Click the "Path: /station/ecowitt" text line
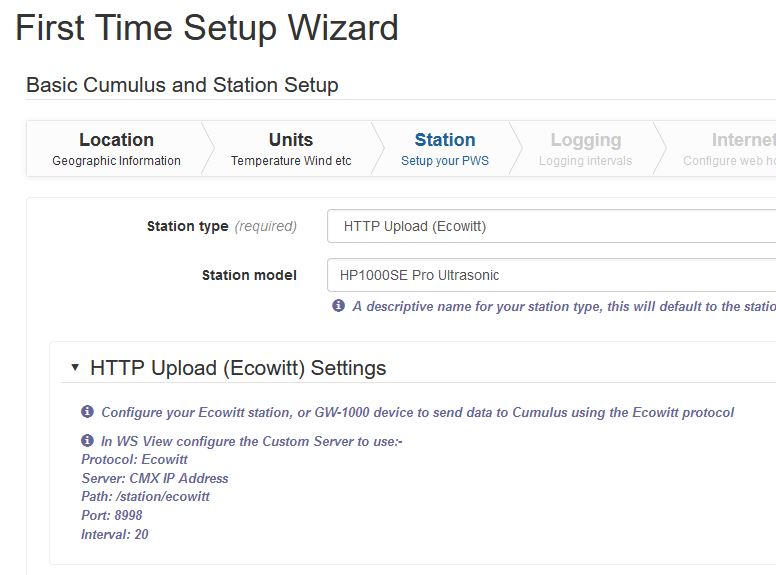The width and height of the screenshot is (776, 575). click(145, 497)
